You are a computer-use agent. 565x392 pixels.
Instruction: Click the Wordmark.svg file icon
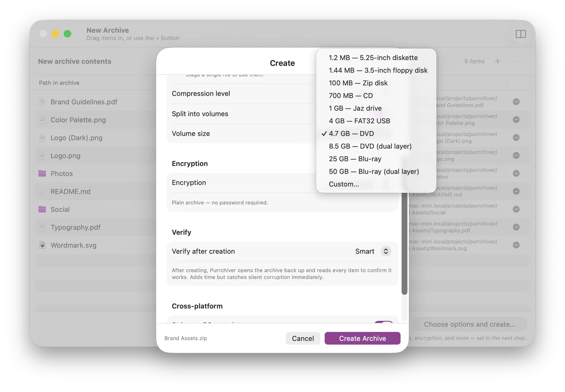42,245
